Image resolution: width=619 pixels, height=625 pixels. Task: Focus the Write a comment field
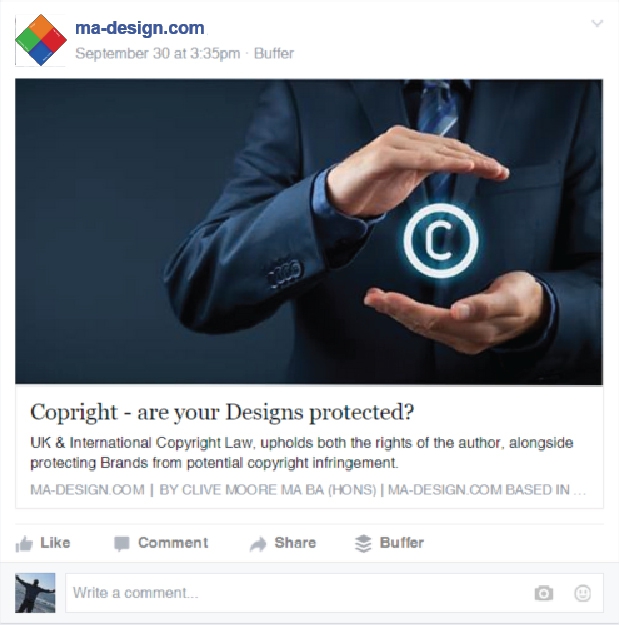[x=334, y=593]
